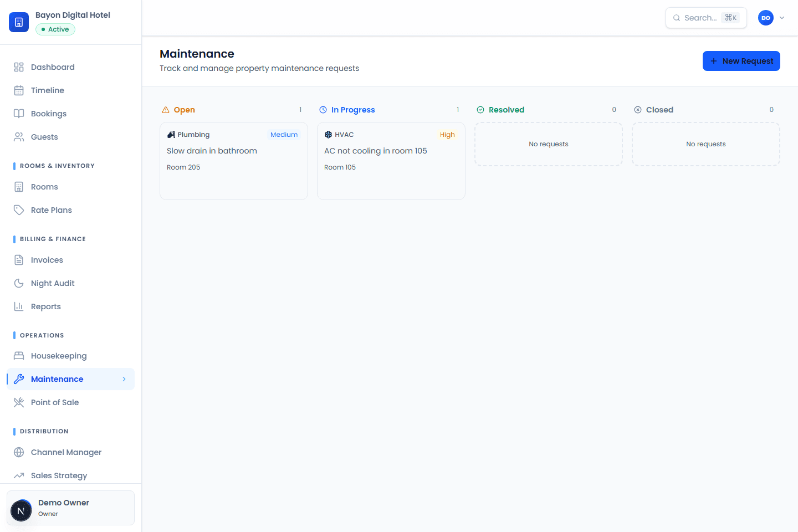The image size is (798, 532).
Task: Open Dashboard from the sidebar
Action: pos(70,67)
